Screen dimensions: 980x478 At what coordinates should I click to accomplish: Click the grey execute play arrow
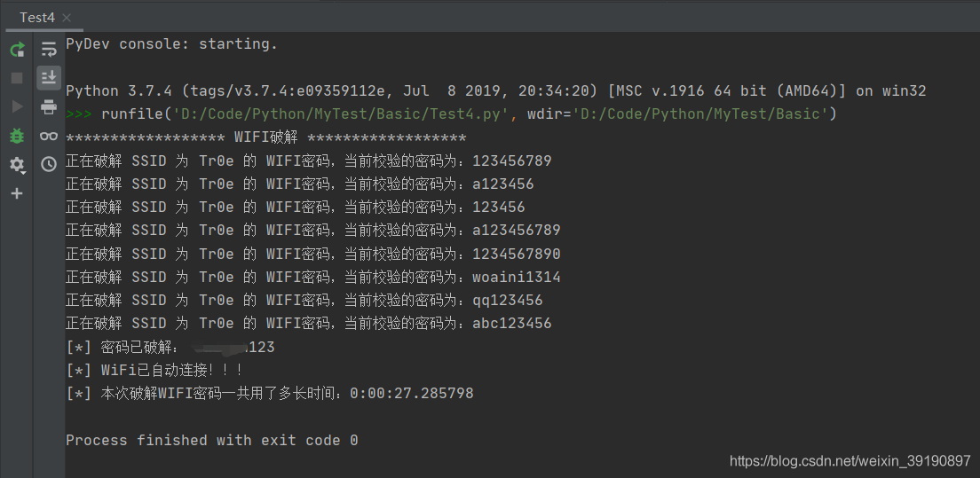(x=17, y=106)
